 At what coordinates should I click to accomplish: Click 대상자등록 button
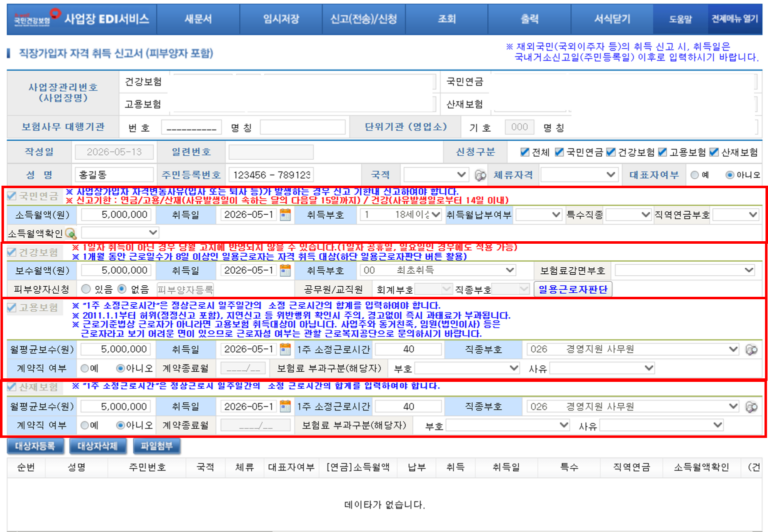pos(35,446)
